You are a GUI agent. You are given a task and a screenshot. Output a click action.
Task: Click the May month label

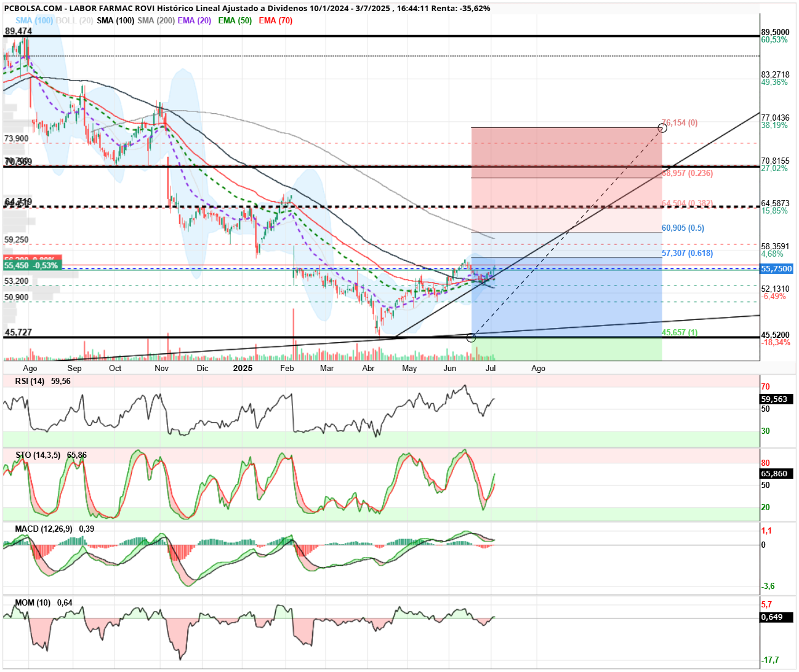[409, 368]
